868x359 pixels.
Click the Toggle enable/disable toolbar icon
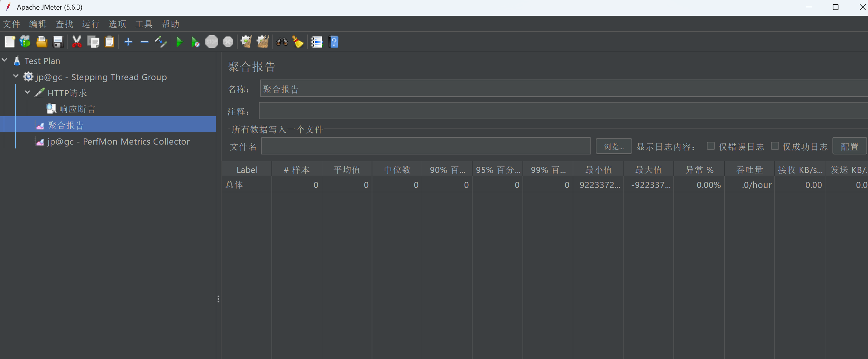(x=160, y=42)
